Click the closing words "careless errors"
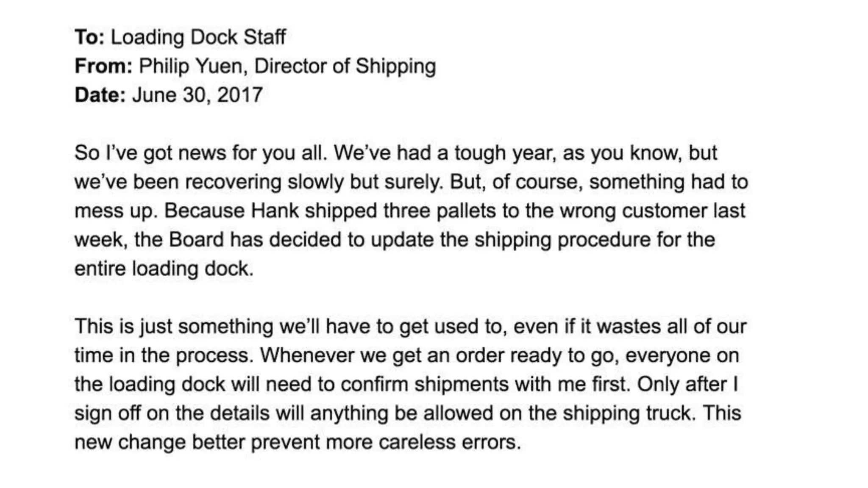Viewport: 868px width, 488px height. 449,442
